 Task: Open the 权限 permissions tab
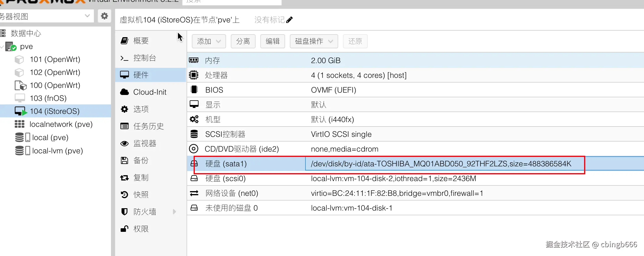pos(151,229)
